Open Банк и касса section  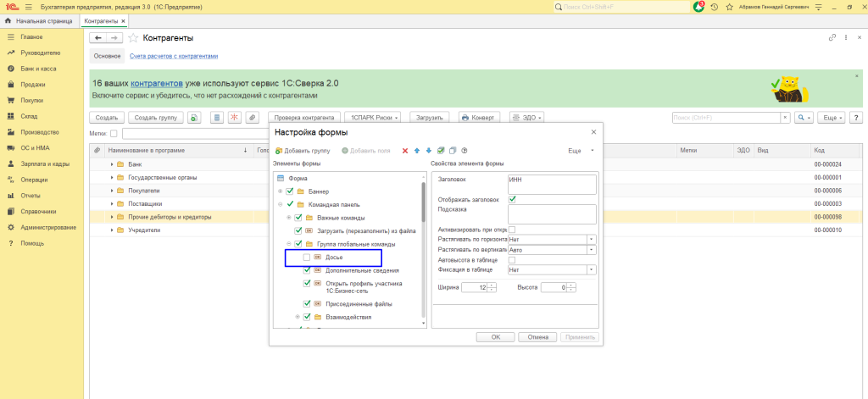pos(38,69)
